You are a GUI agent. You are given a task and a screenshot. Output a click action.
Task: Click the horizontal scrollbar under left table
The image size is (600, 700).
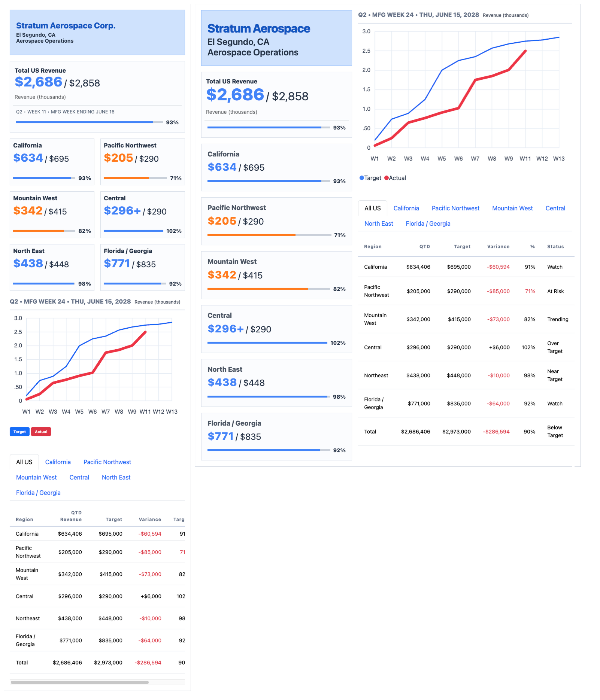(80, 682)
